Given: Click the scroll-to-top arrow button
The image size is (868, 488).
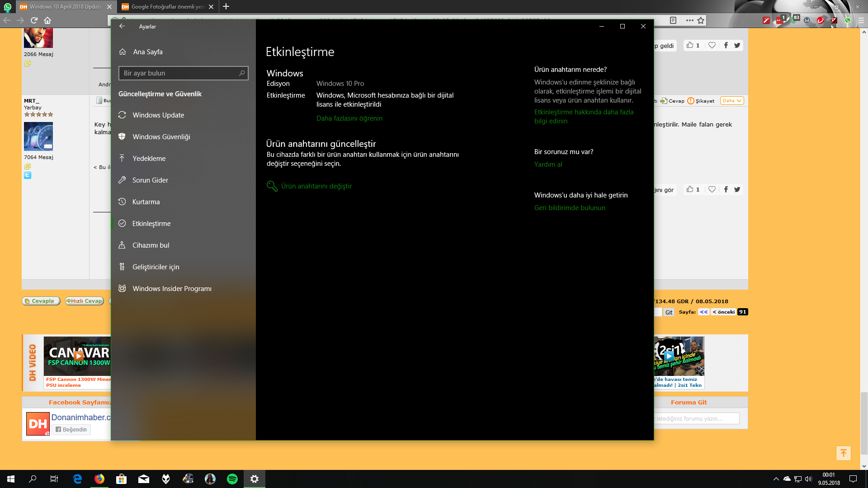Looking at the screenshot, I should 844,453.
